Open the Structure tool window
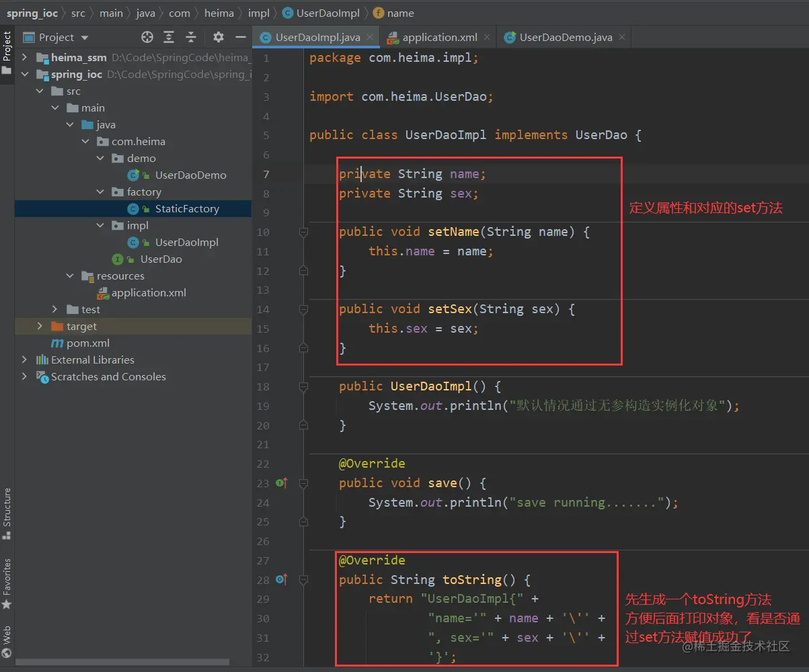 pyautogui.click(x=7, y=513)
